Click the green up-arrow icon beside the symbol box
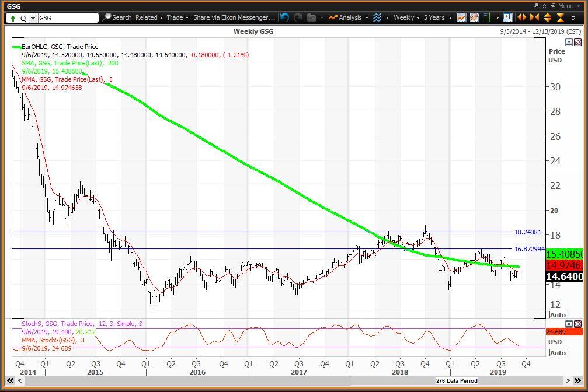The width and height of the screenshot is (588, 392). (x=13, y=18)
